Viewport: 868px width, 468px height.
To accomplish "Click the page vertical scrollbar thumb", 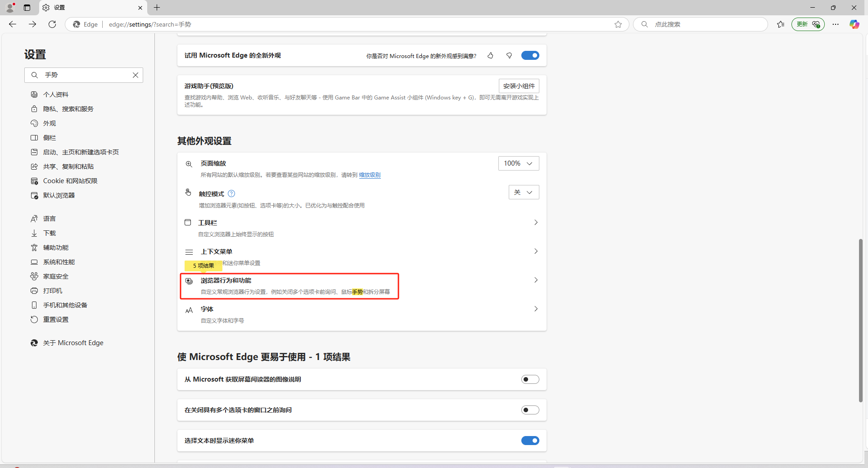I will (x=861, y=320).
